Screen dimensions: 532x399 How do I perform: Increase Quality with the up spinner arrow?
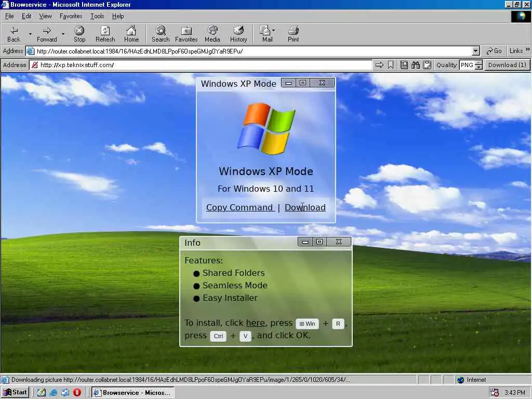[x=478, y=63]
